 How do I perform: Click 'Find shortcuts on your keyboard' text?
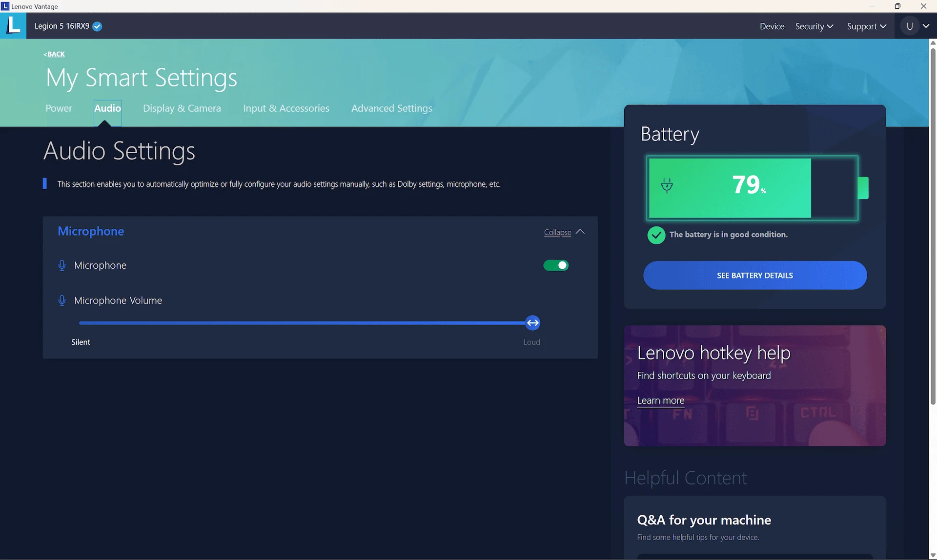coord(704,376)
